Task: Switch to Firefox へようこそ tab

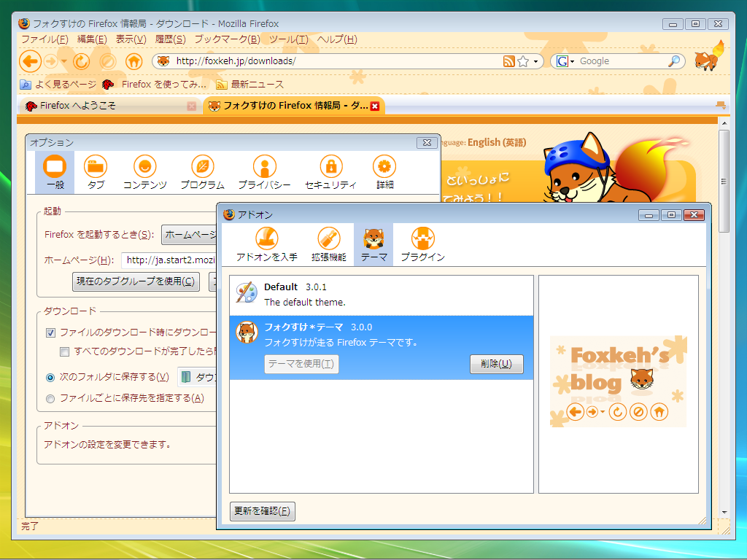Action: click(109, 106)
